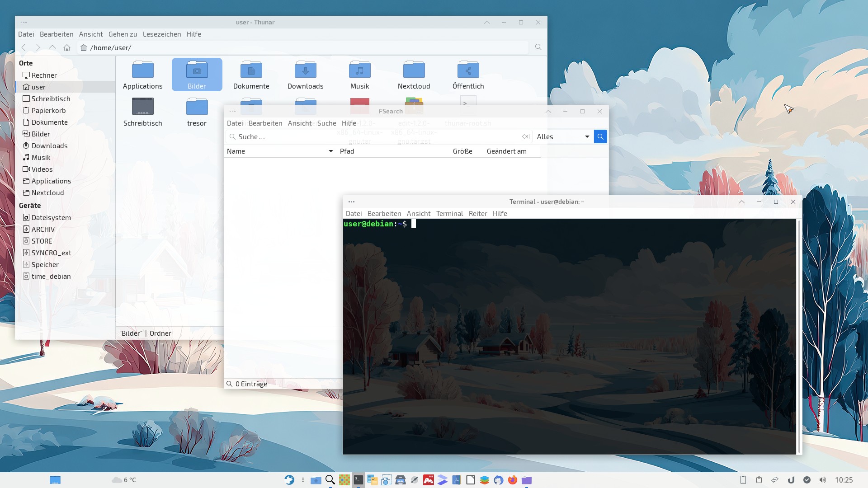Screen dimensions: 868x488
Task: Click Thunar's search magnifier icon
Action: 538,47
